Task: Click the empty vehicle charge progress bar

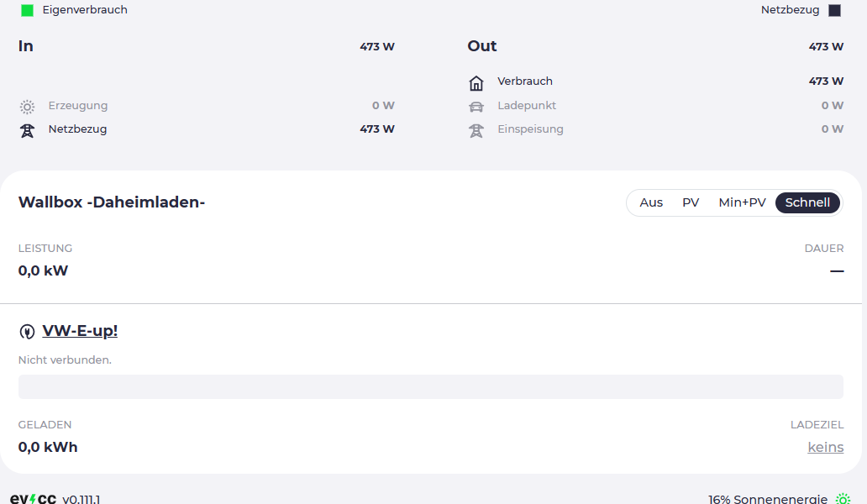Action: tap(431, 387)
